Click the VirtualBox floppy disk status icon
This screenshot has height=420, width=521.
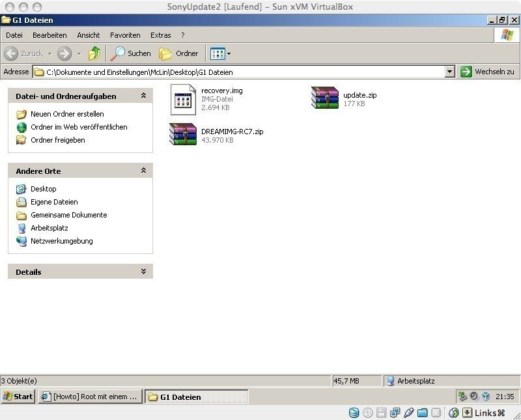click(x=381, y=413)
